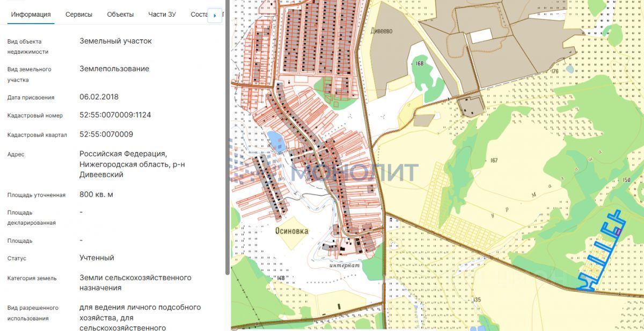The height and width of the screenshot is (331, 644).
Task: Click cadastral number 52:55:0070009:1124
Action: (x=115, y=115)
